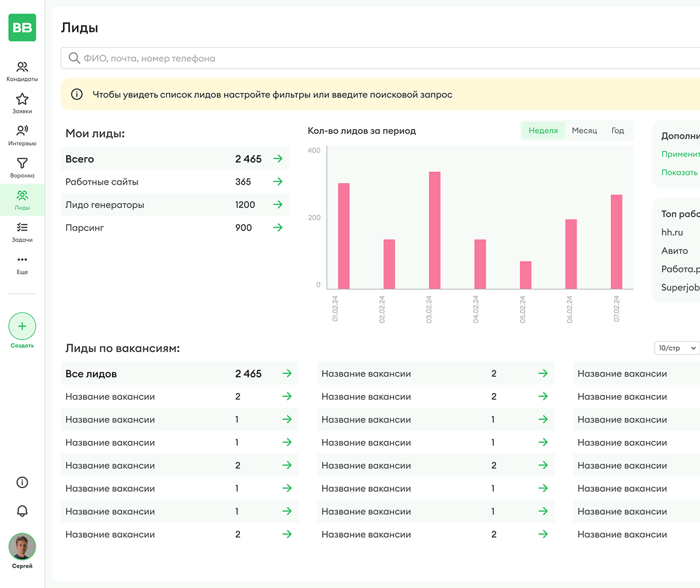
Task: Click the hh.ru top site link
Action: 672,232
